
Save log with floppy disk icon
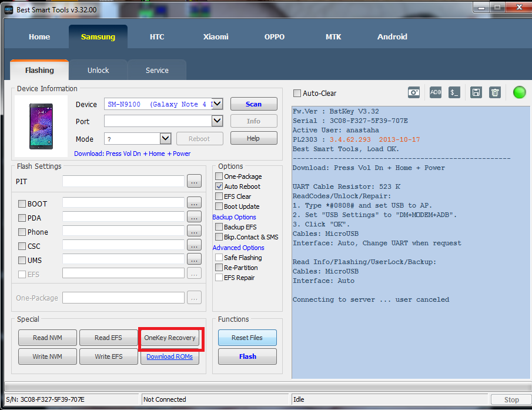point(476,92)
